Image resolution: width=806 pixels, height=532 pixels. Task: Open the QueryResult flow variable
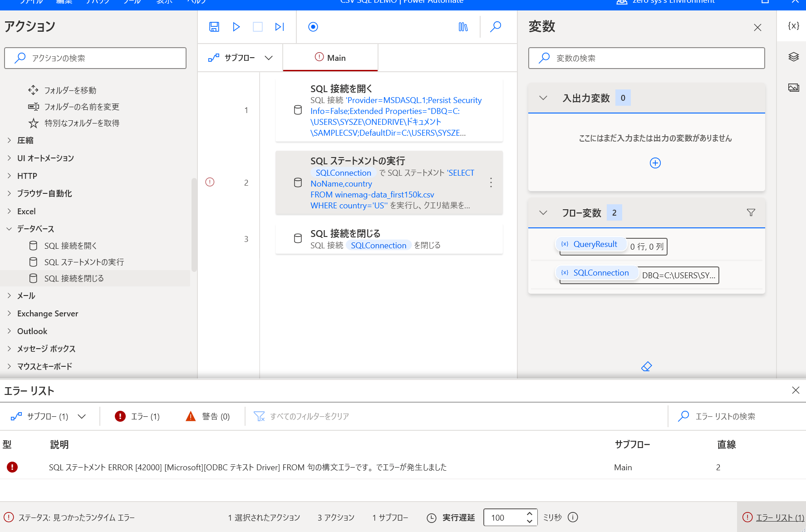[x=591, y=244]
